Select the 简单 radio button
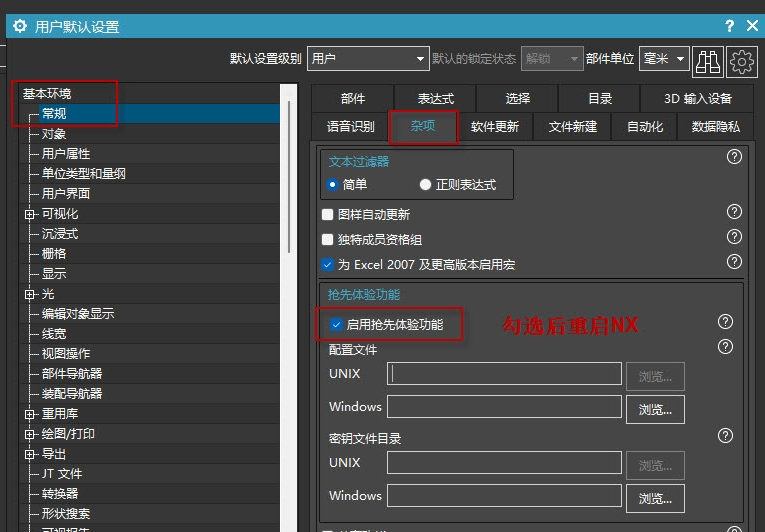Viewport: 765px width, 532px height. (x=332, y=184)
